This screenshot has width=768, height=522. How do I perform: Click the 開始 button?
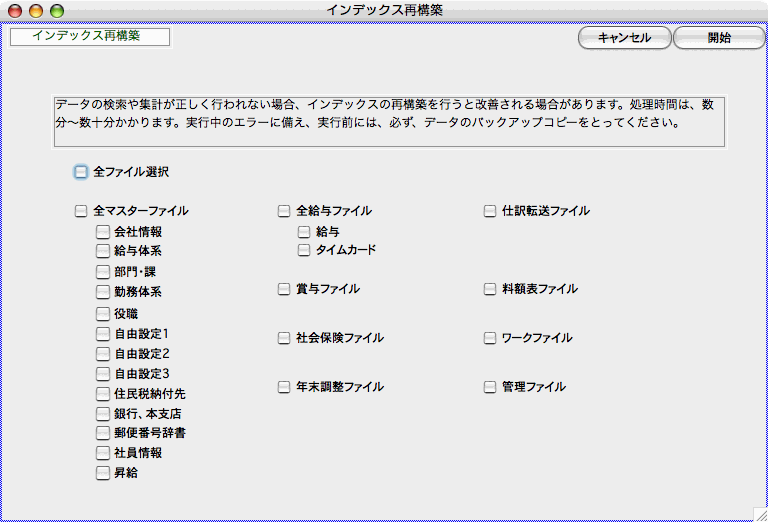(x=718, y=38)
